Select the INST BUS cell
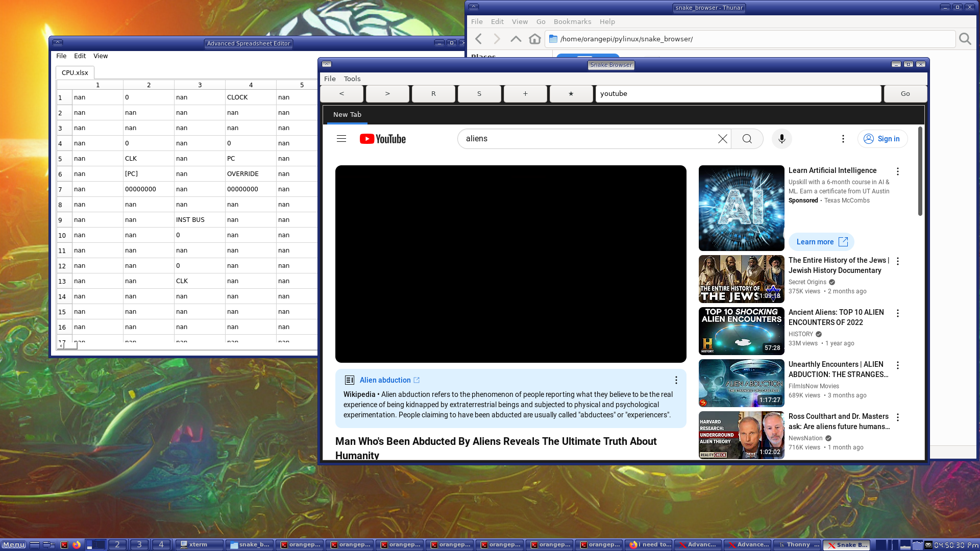 (x=200, y=220)
